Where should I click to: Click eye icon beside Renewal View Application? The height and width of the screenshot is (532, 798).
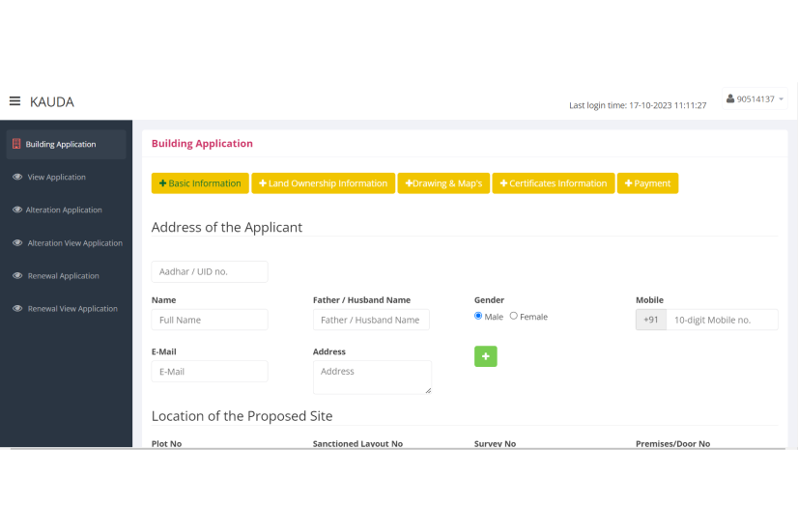pyautogui.click(x=17, y=309)
